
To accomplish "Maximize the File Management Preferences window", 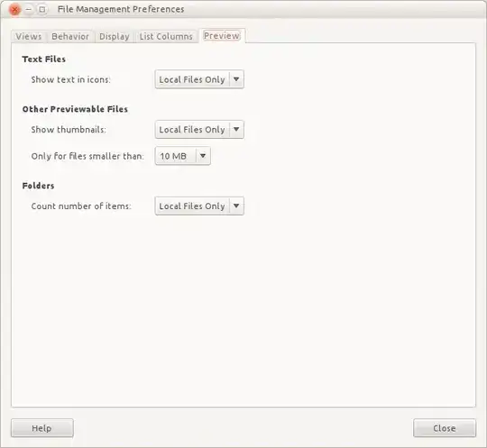I will click(42, 9).
